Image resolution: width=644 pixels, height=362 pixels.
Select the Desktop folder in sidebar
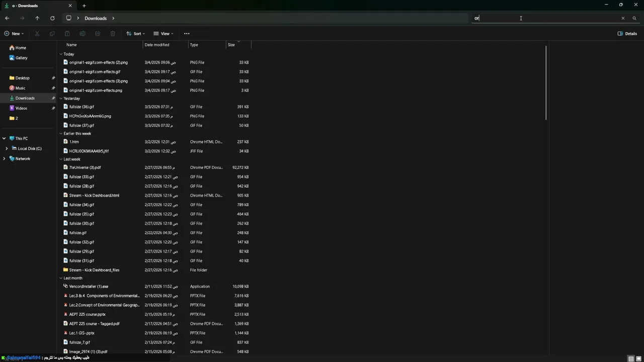tap(23, 78)
